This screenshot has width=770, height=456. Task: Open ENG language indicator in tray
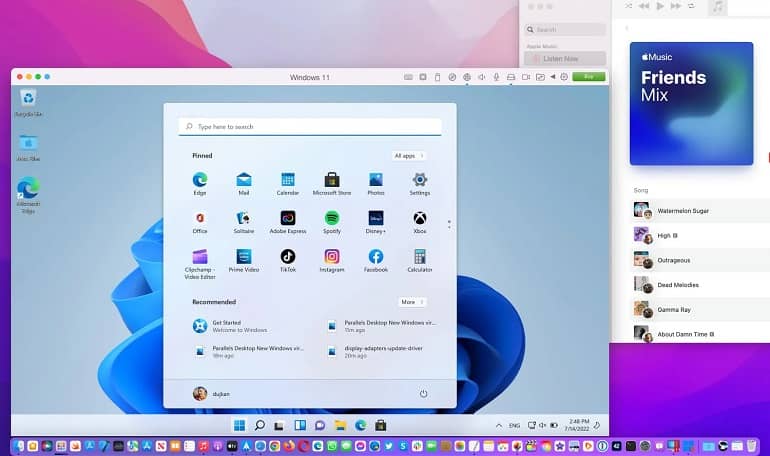pyautogui.click(x=514, y=426)
